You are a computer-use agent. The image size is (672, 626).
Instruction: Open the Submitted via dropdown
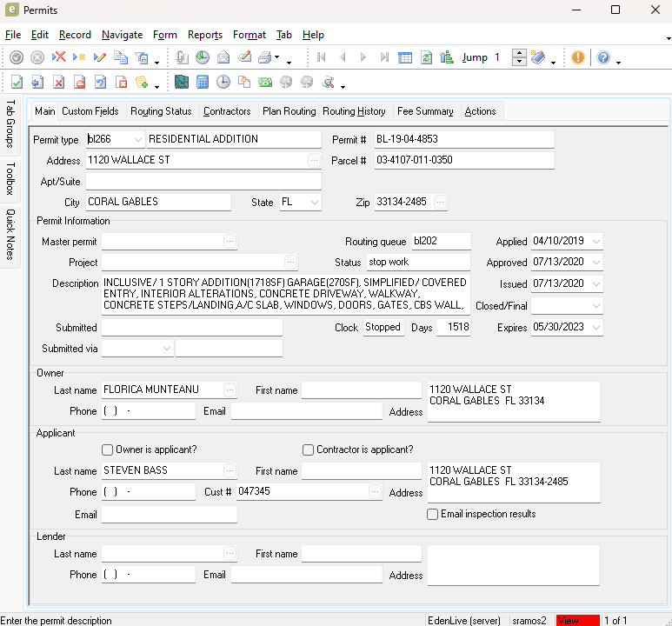pyautogui.click(x=166, y=349)
